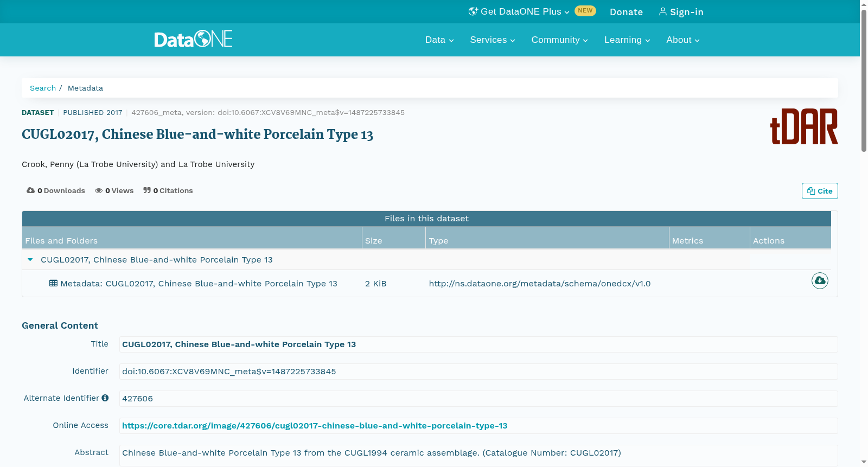Click the PUBLISHED 2017 label
Viewport: 868px width, 467px height.
click(x=93, y=113)
